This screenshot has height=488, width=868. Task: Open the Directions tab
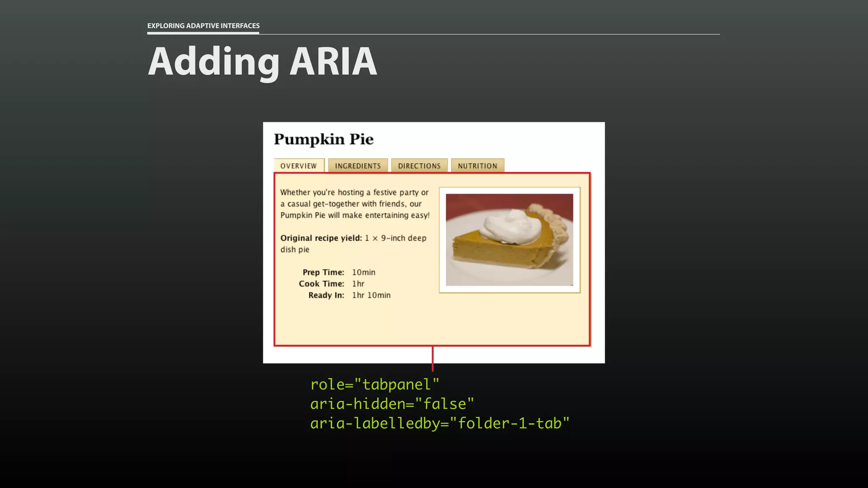pos(419,166)
